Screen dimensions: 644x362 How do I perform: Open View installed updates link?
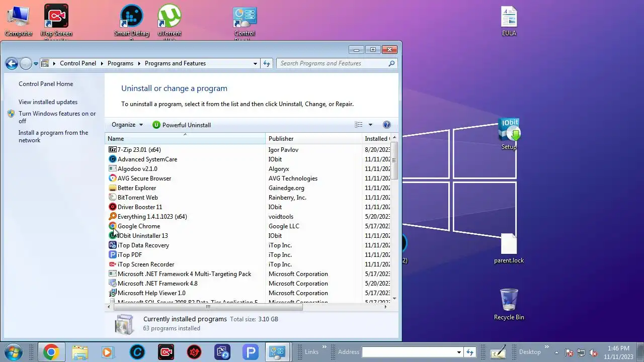click(x=48, y=102)
